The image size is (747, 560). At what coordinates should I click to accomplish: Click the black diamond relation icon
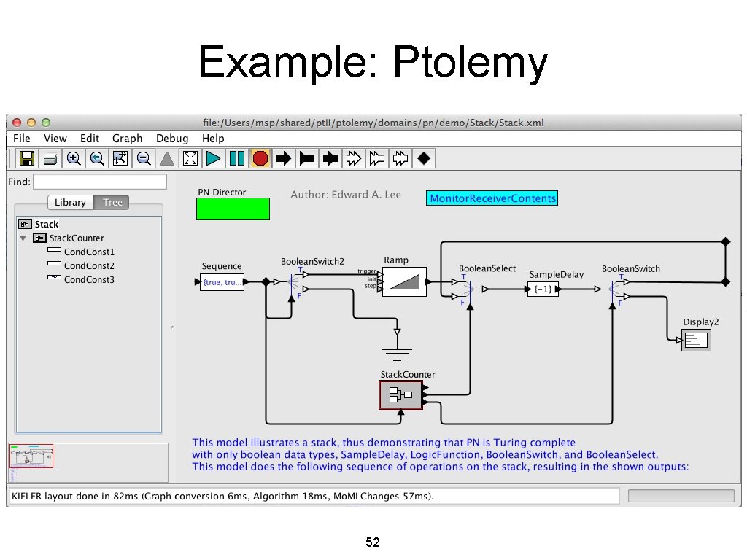424,158
